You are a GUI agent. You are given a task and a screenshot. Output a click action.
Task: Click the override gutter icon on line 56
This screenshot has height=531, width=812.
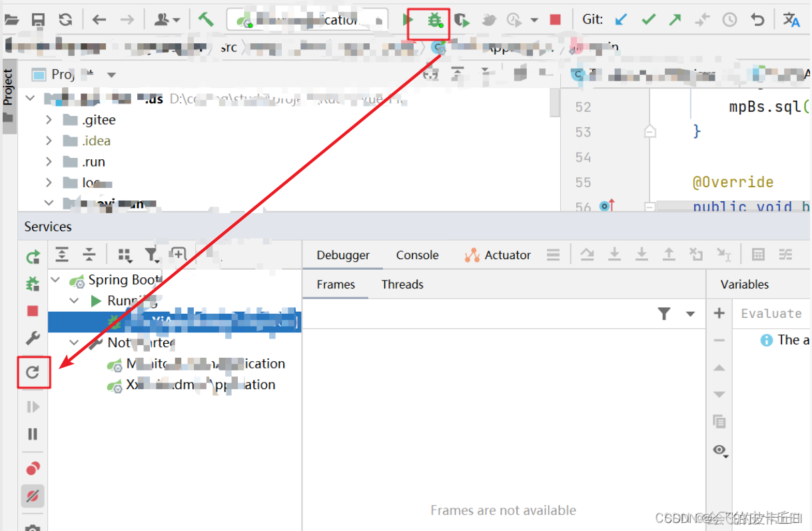click(606, 206)
